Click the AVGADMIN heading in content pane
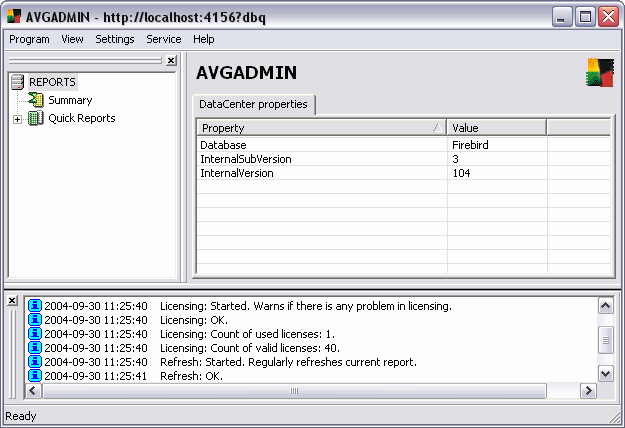The image size is (625, 428). (x=246, y=73)
